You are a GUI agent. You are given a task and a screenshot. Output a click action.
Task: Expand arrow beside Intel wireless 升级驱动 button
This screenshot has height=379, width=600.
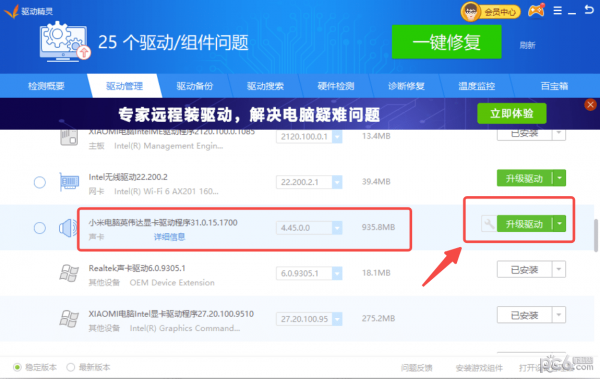pos(559,178)
